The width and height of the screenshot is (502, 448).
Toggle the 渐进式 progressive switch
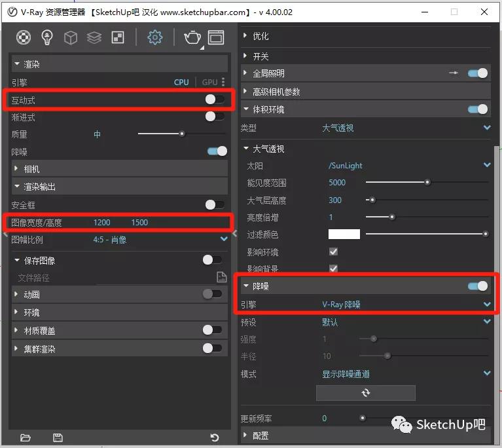point(215,117)
